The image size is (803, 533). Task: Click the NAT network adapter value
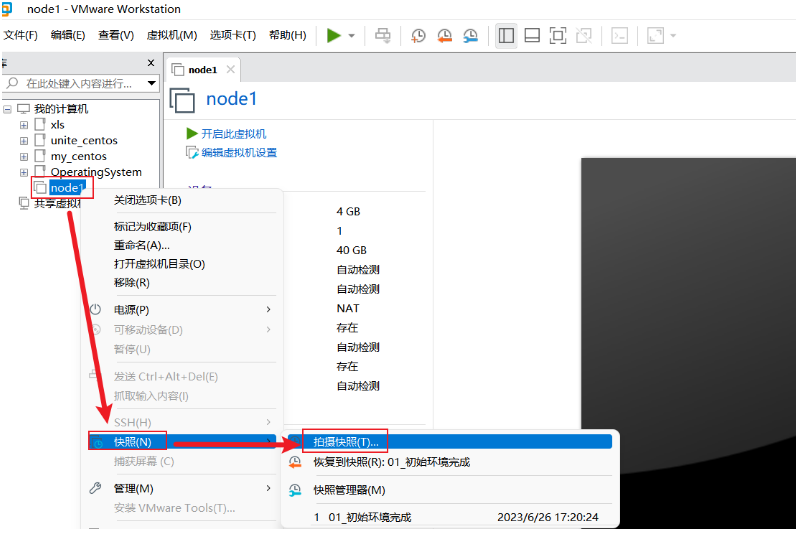point(348,308)
